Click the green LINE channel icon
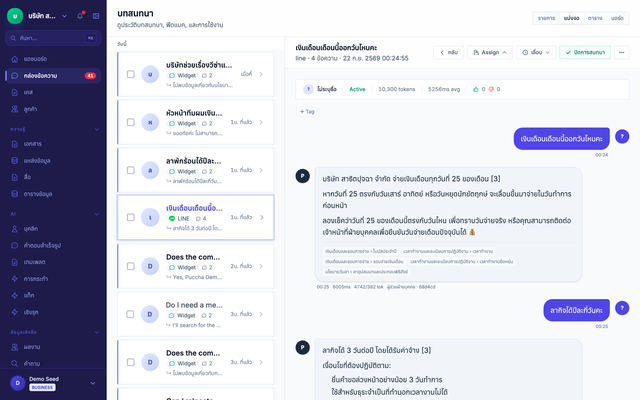The height and width of the screenshot is (400, 640). point(172,218)
